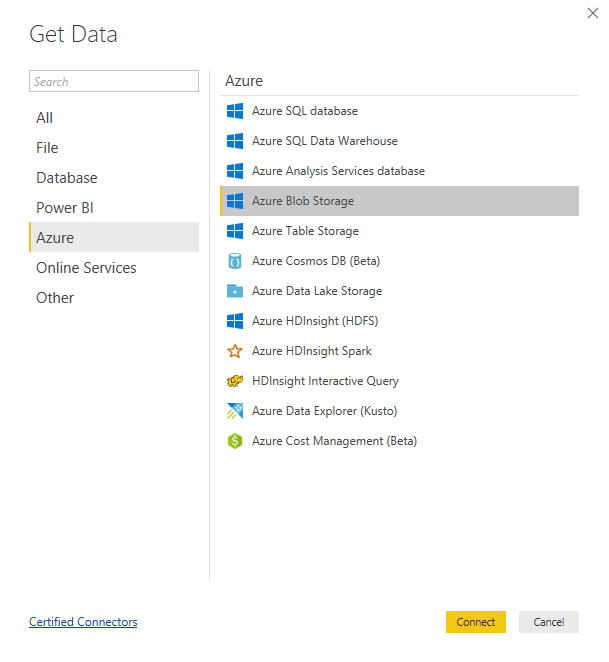The image size is (609, 662).
Task: Click the HDInsight Interactive Query elephant icon
Action: (x=235, y=381)
